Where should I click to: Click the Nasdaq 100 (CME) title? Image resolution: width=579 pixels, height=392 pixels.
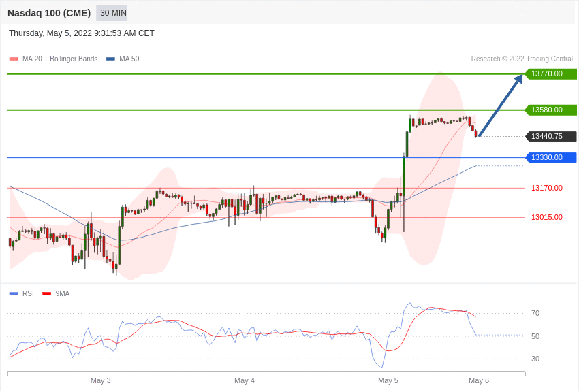point(49,13)
